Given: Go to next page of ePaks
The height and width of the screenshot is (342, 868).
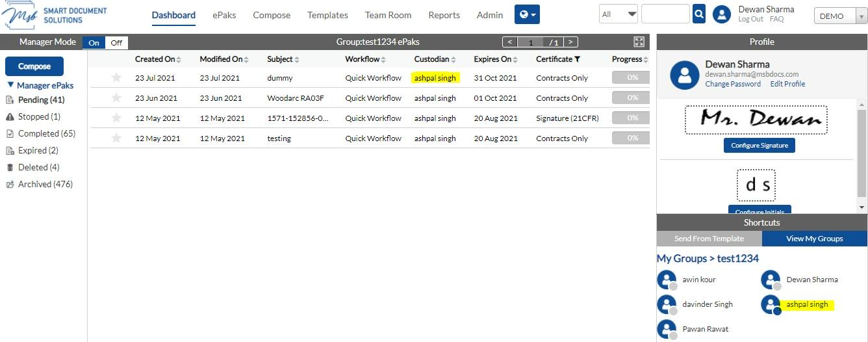Looking at the screenshot, I should coord(570,42).
